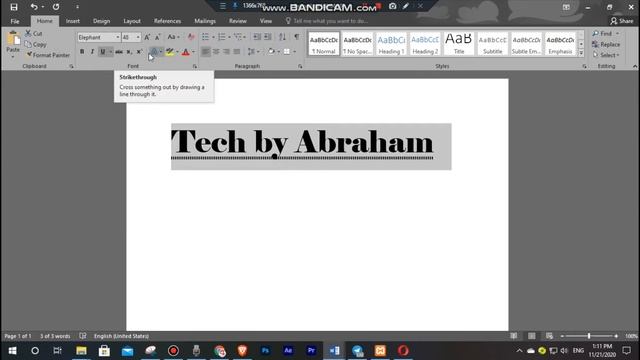640x360 pixels.
Task: Open the font name dropdown showing Elephant
Action: click(x=118, y=37)
